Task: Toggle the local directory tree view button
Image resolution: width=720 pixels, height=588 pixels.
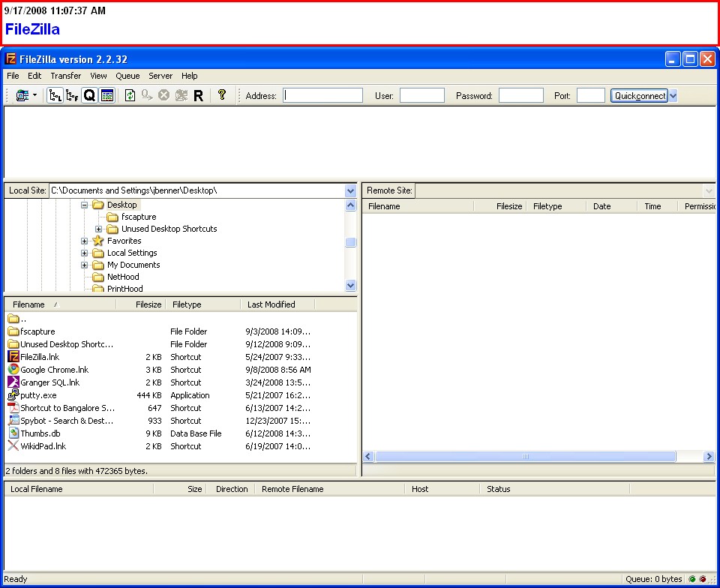Action: pos(55,95)
